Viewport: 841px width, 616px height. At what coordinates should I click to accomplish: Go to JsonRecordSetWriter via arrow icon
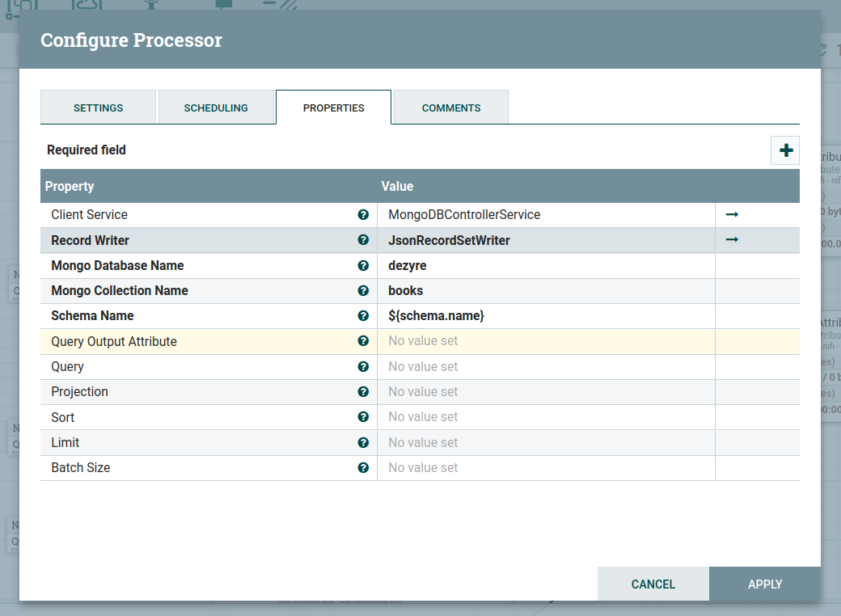pyautogui.click(x=732, y=240)
